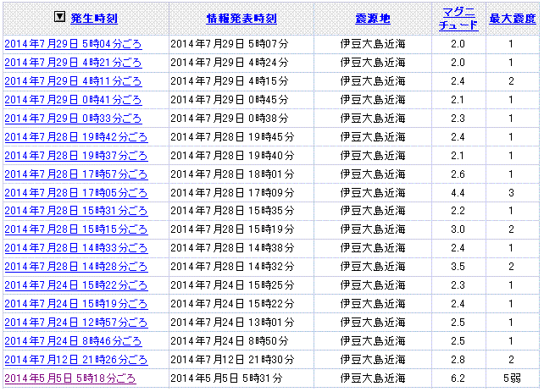Image resolution: width=544 pixels, height=392 pixels.
Task: Click max intensity 3 in 17時05分 row
Action: pos(511,193)
